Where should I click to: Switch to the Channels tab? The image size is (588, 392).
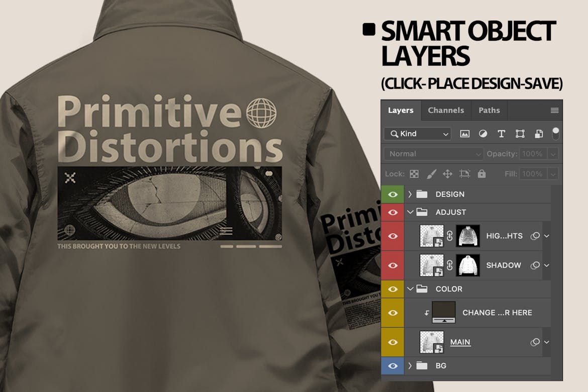point(446,110)
